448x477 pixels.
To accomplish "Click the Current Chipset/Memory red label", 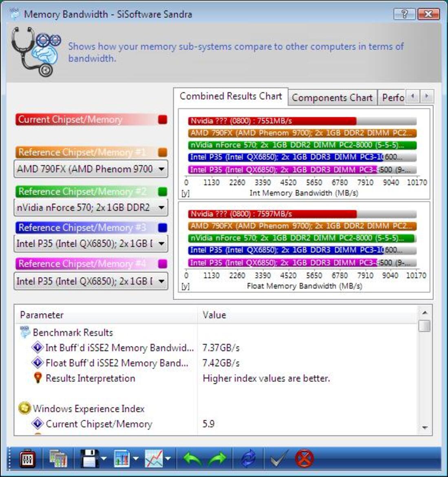I will [70, 119].
